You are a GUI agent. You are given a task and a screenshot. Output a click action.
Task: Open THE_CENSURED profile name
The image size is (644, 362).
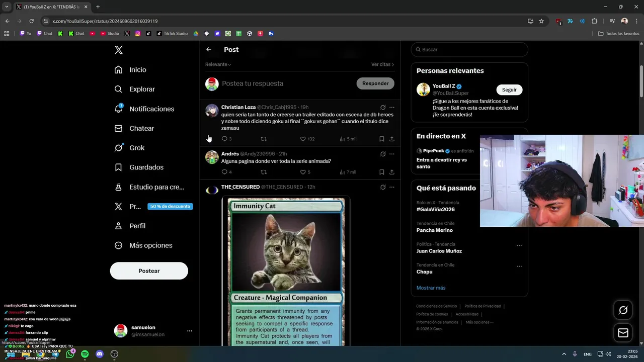click(x=240, y=187)
